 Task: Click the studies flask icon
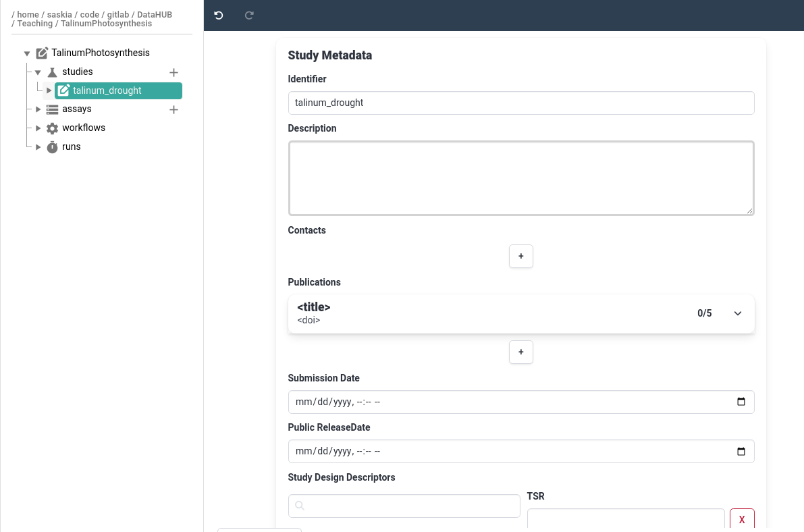52,72
